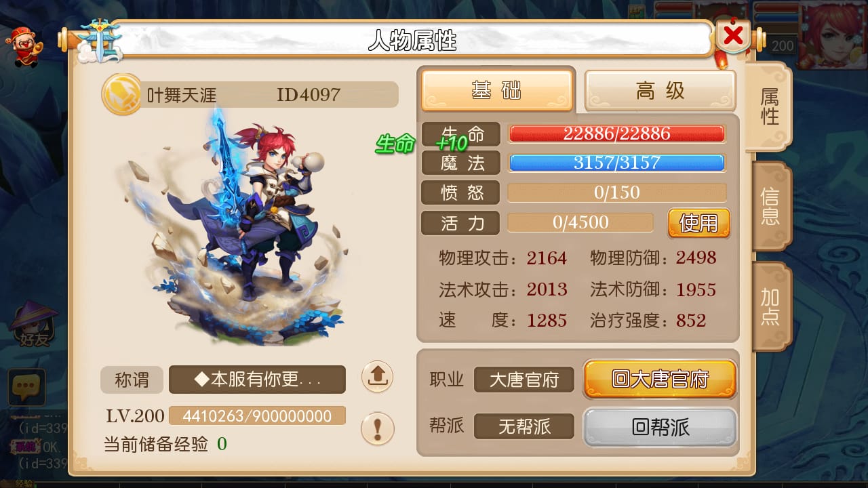Click the red 生命 health bar
The width and height of the screenshot is (868, 488).
(x=616, y=134)
